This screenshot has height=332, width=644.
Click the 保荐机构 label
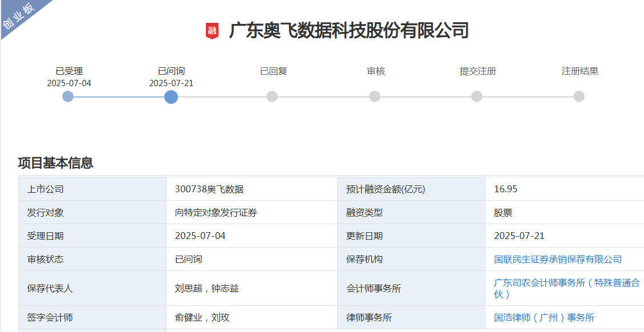364,260
